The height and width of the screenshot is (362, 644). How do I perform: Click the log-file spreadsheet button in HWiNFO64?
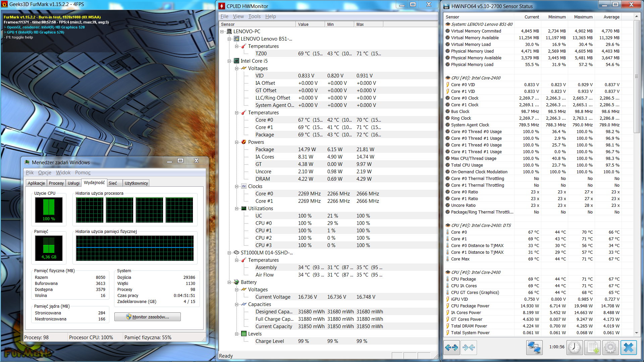593,348
